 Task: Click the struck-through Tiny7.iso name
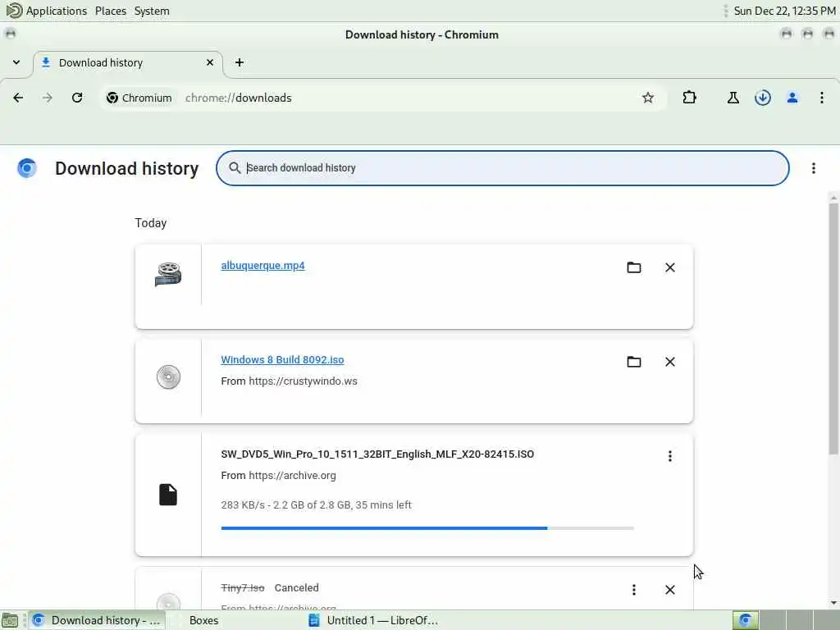[243, 587]
